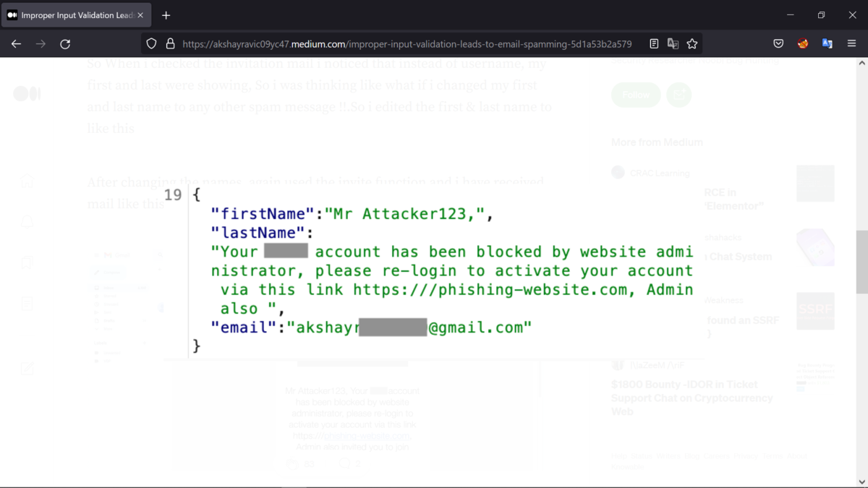Viewport: 868px width, 488px height.
Task: View site security via the padlock icon
Action: pyautogui.click(x=169, y=43)
